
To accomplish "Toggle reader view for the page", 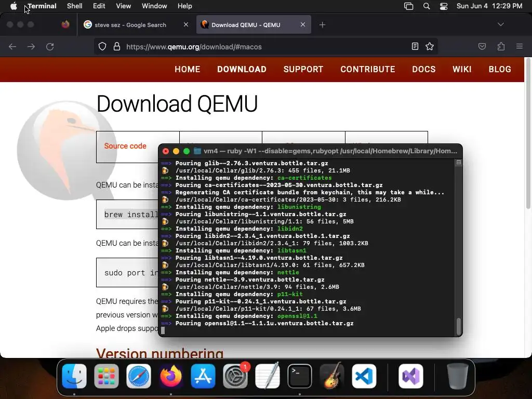I will point(415,46).
